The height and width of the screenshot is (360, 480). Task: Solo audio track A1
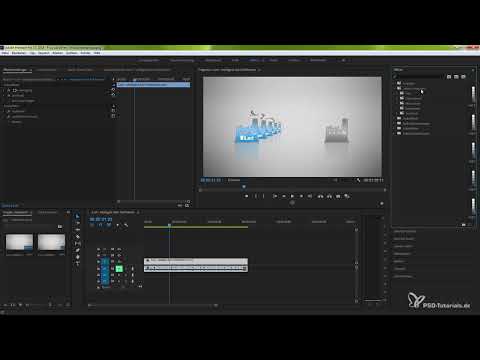pyautogui.click(x=126, y=268)
